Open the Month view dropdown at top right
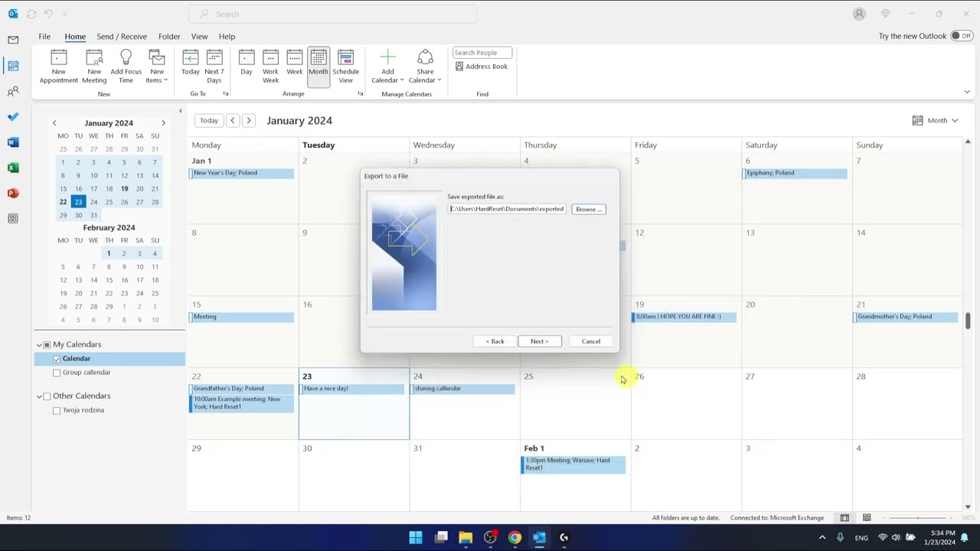This screenshot has width=980, height=551. (x=936, y=121)
